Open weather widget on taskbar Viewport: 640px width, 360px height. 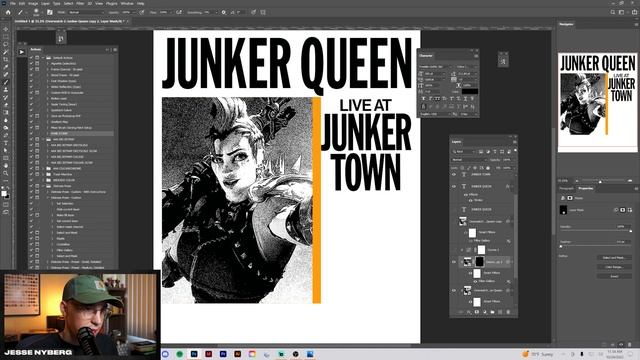(538, 354)
